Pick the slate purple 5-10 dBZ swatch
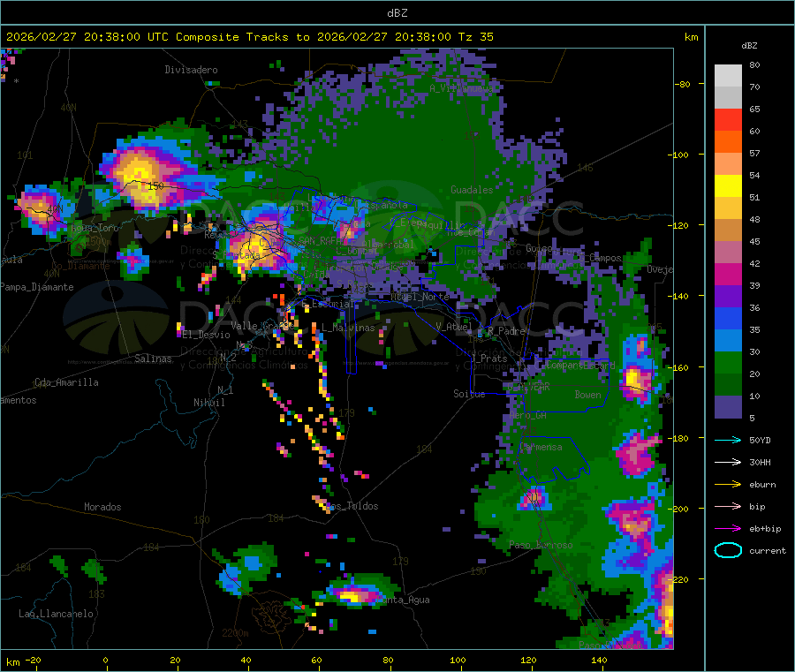Image resolution: width=795 pixels, height=672 pixels. pyautogui.click(x=728, y=407)
